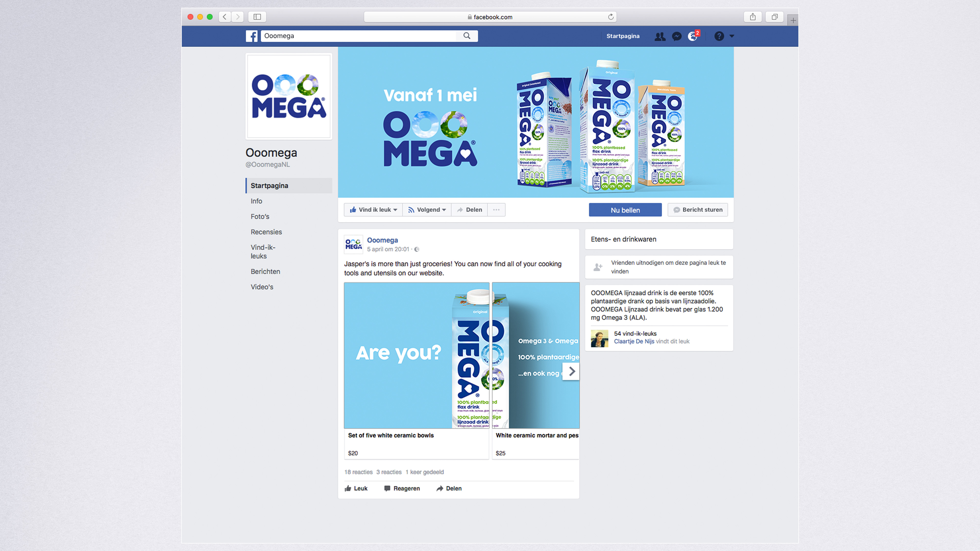Advance carousel with next arrow

[571, 371]
